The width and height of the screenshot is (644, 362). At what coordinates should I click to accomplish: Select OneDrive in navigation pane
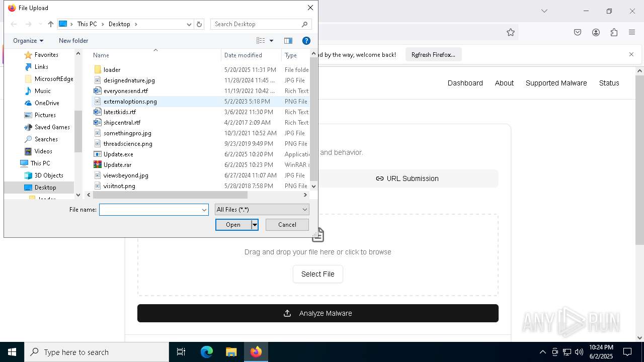47,103
